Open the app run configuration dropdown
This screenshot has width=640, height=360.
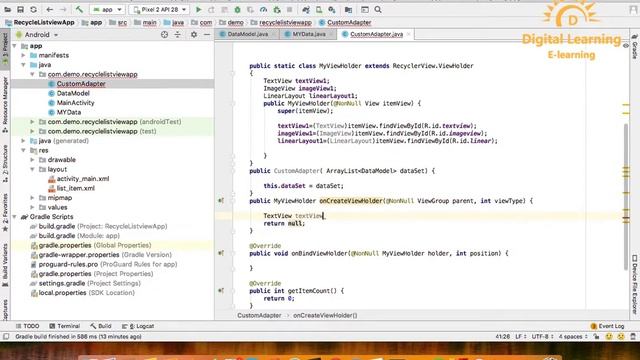[108, 9]
